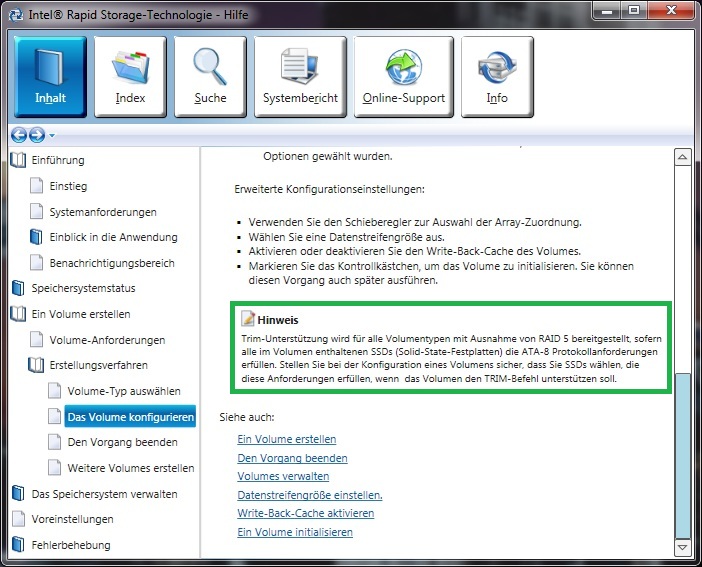Image resolution: width=702 pixels, height=567 pixels.
Task: Open the Systemanforderungen topic
Action: [103, 212]
